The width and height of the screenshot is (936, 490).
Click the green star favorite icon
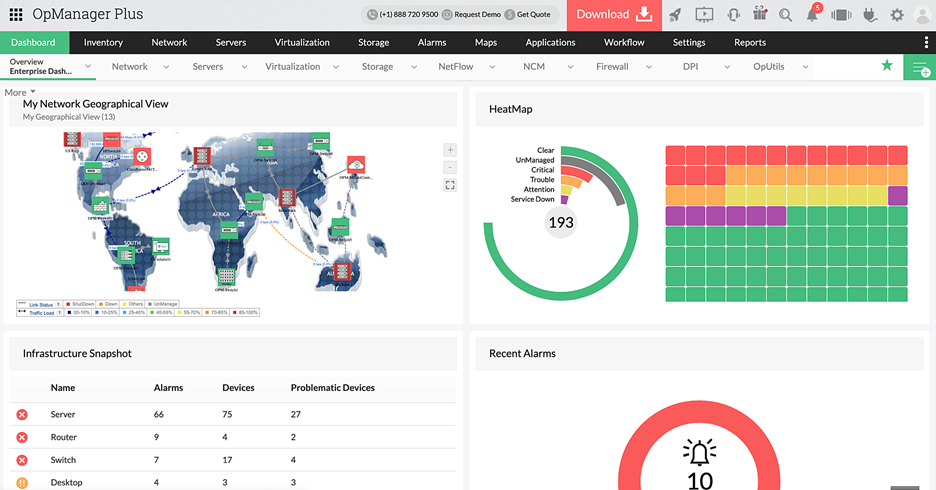click(886, 66)
